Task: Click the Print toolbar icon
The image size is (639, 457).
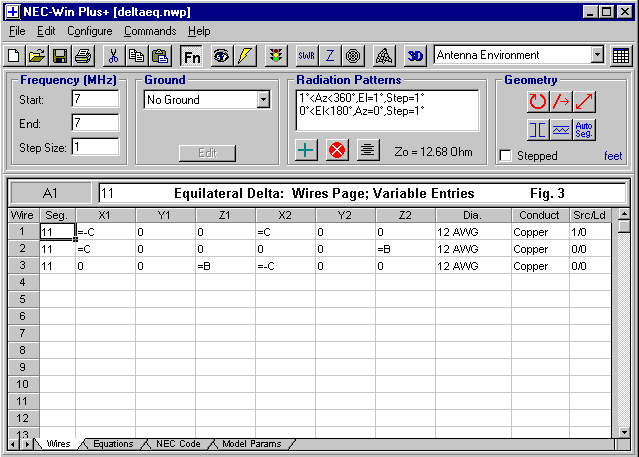Action: tap(81, 56)
